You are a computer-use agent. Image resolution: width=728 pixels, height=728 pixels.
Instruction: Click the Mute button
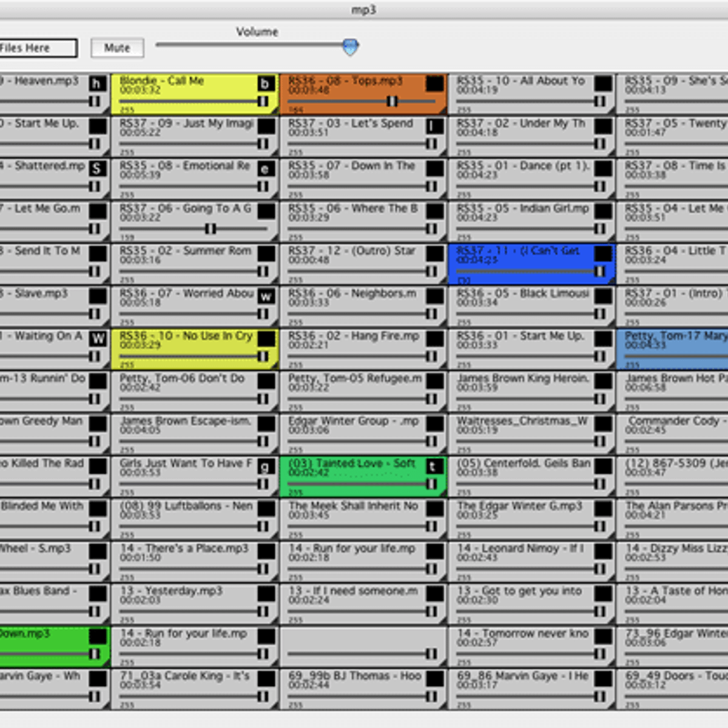tap(117, 48)
